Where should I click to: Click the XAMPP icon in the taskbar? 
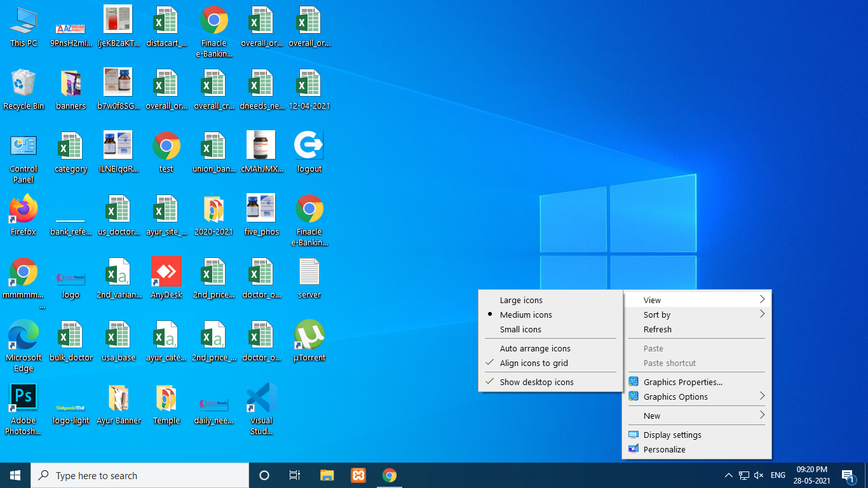(x=358, y=475)
